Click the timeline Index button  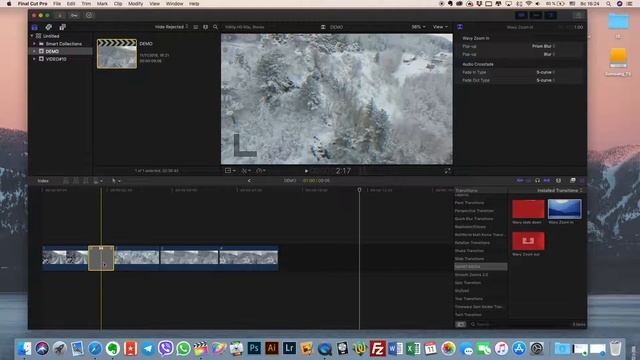[x=43, y=180]
